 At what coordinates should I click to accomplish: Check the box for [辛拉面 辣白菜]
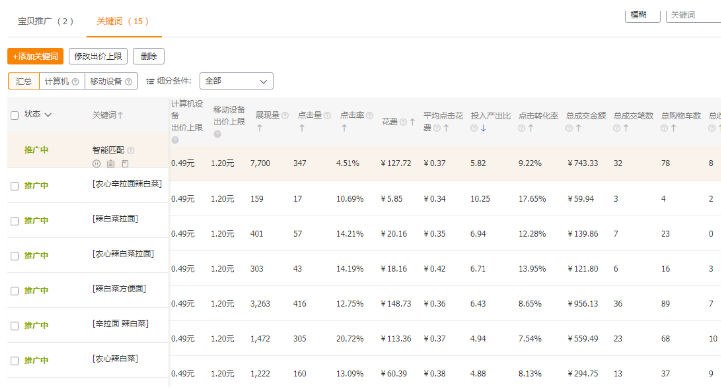15,326
